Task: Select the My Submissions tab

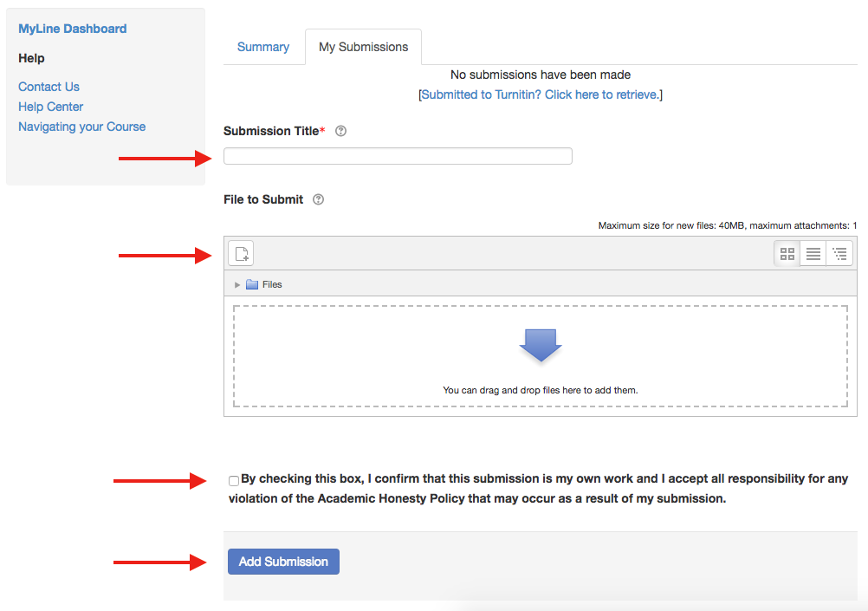Action: tap(363, 47)
